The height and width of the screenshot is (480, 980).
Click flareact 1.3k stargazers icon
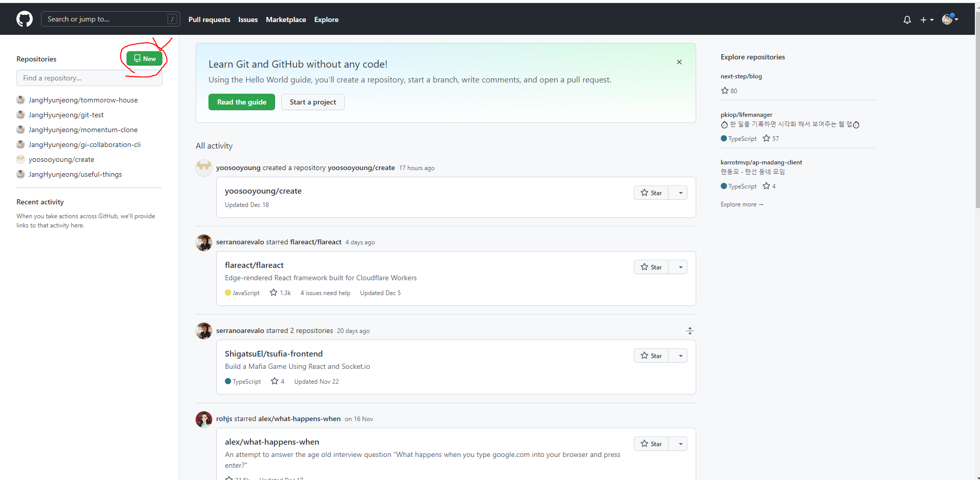pos(274,293)
